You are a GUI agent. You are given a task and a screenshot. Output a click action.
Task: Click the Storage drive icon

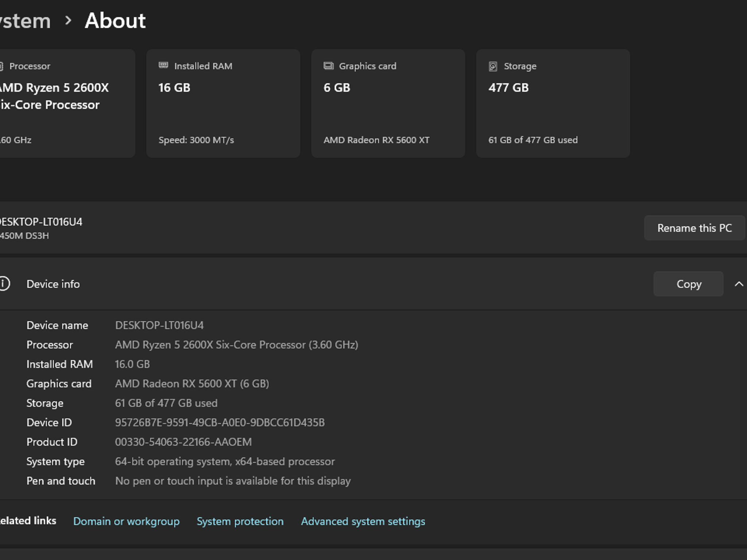tap(493, 66)
